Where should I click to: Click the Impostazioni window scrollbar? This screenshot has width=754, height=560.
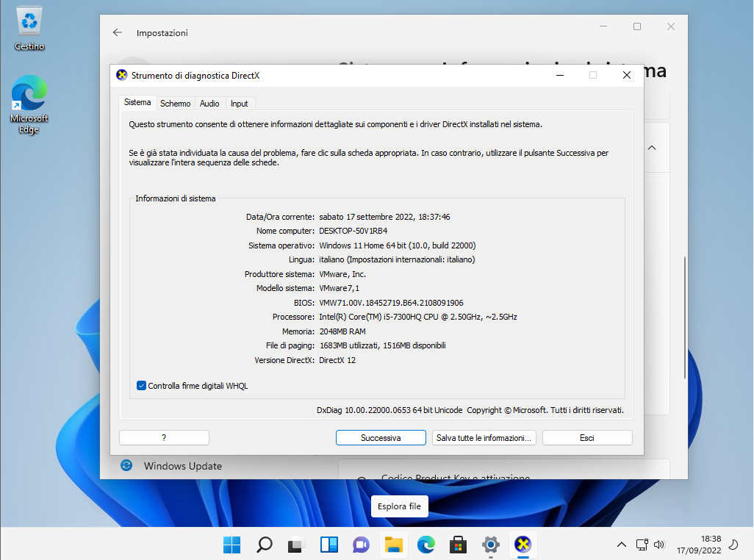click(x=684, y=317)
